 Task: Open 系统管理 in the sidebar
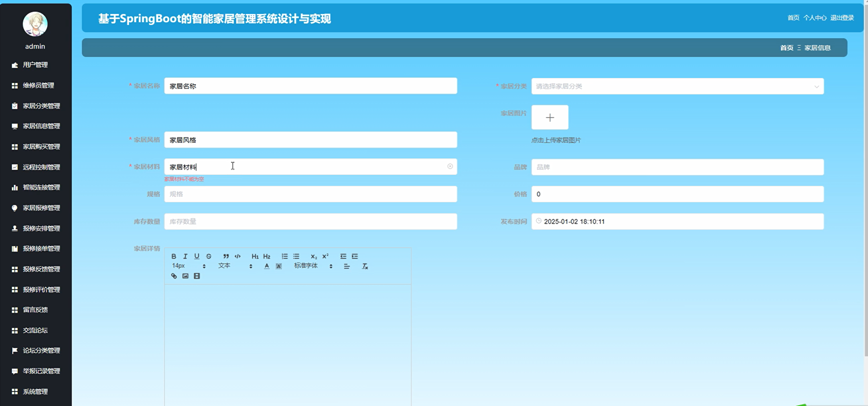click(36, 392)
